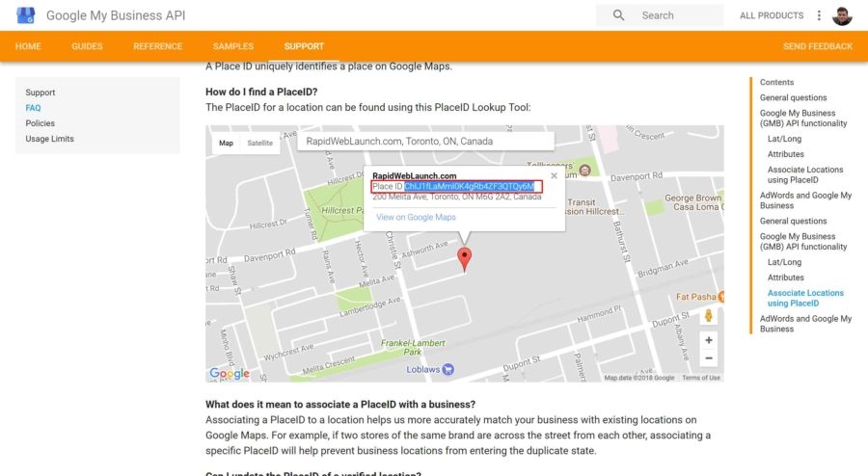Open the user profile avatar
Viewport: 868px width, 476px height.
click(842, 15)
